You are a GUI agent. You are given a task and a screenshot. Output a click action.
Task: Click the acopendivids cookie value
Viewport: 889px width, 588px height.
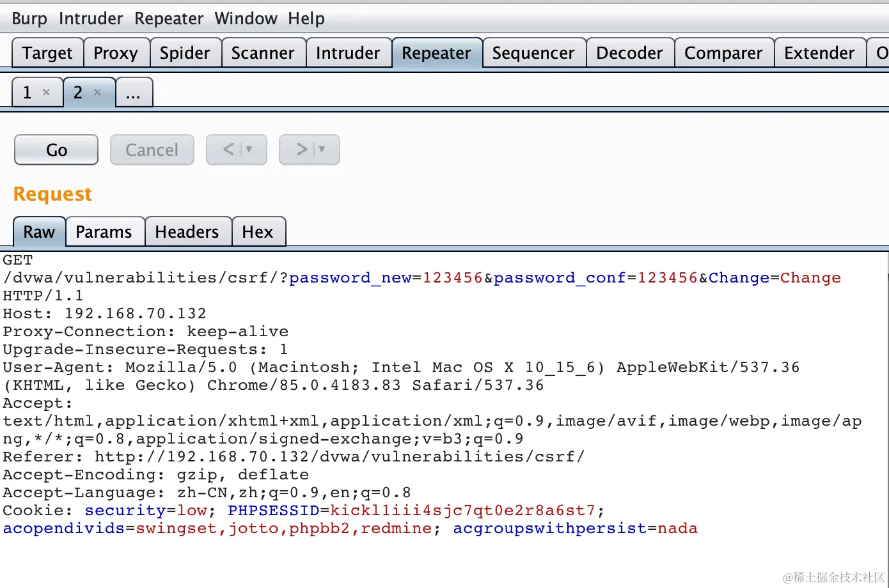pos(284,529)
